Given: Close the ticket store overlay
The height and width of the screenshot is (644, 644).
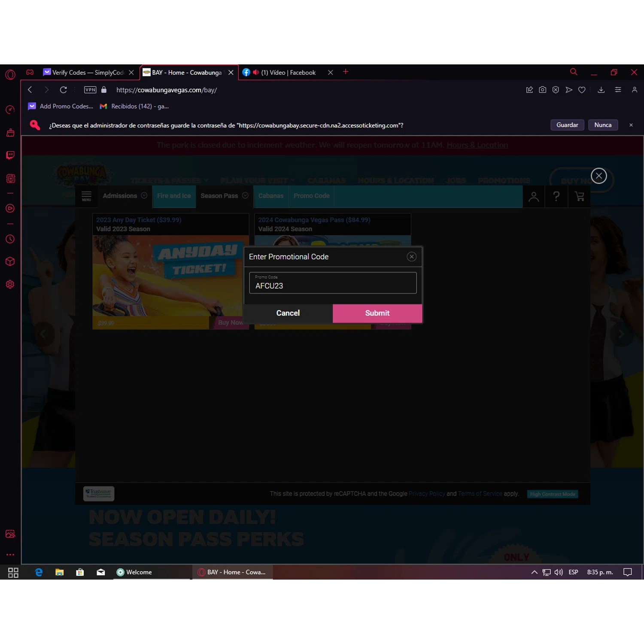Looking at the screenshot, I should (599, 176).
